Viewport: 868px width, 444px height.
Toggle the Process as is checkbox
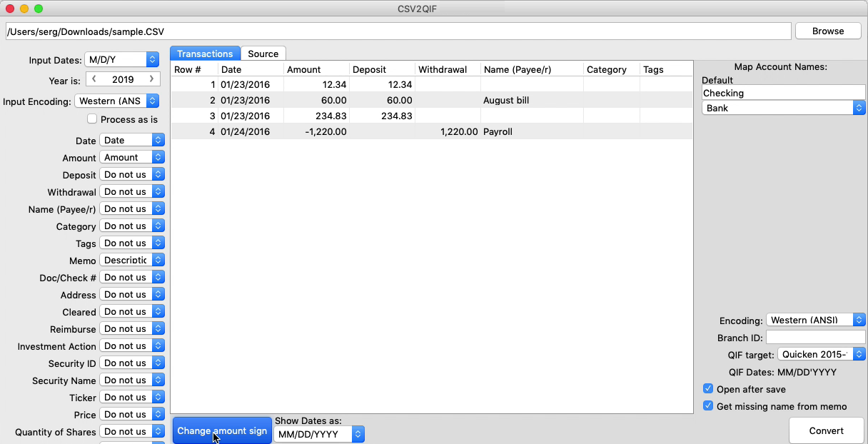point(91,119)
